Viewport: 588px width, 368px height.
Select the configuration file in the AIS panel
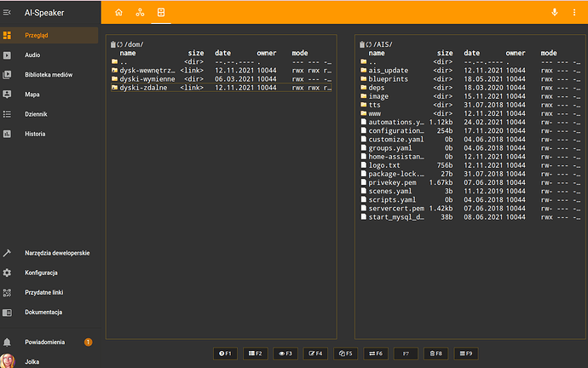395,129
